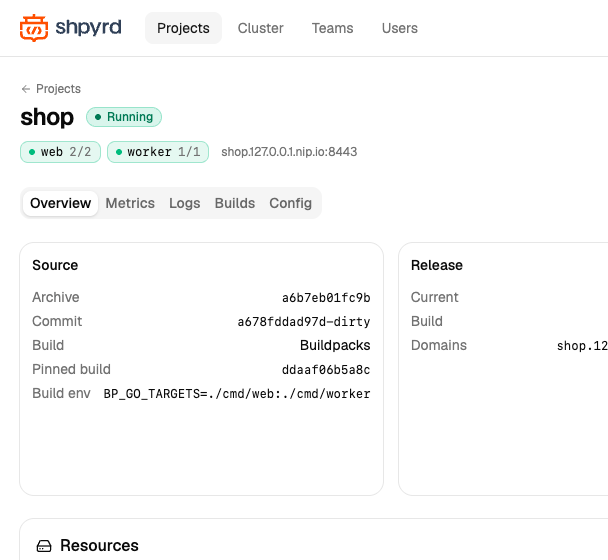Click the shpyrd brand name text

point(88,28)
